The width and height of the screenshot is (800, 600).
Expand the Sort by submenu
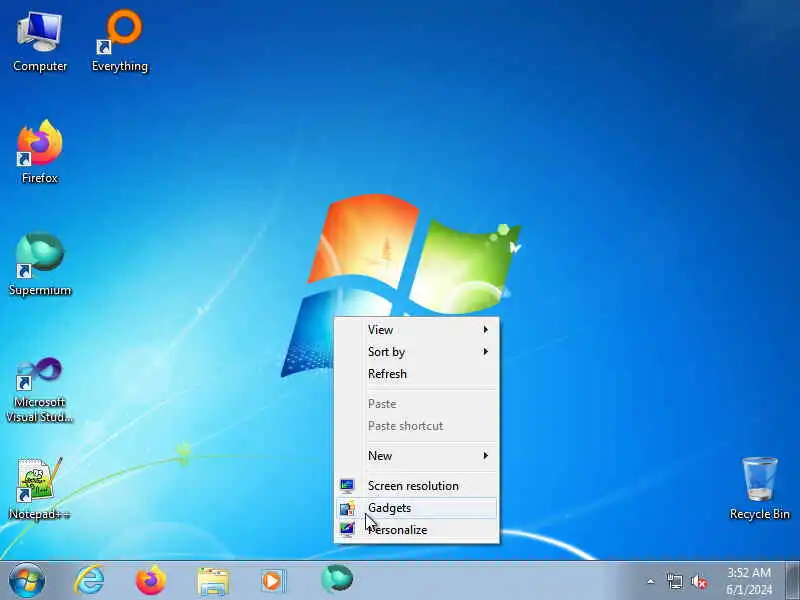(x=416, y=352)
